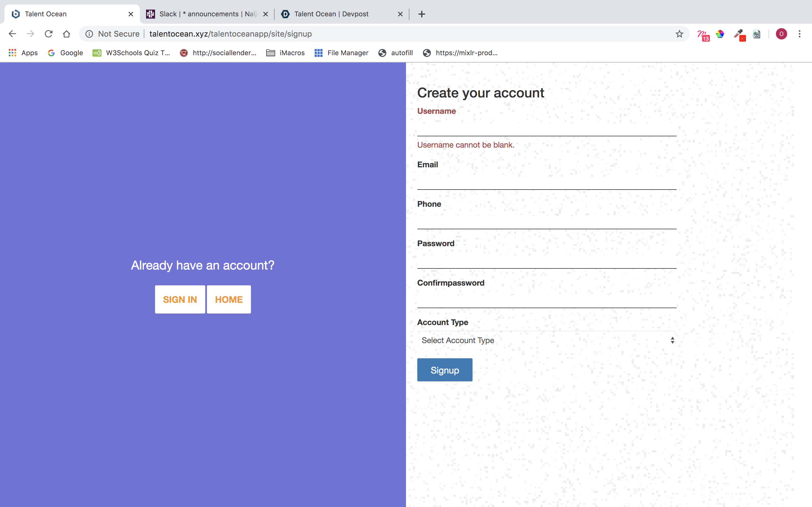Click the HOME button
Viewport: 812px width, 507px height.
pyautogui.click(x=229, y=299)
